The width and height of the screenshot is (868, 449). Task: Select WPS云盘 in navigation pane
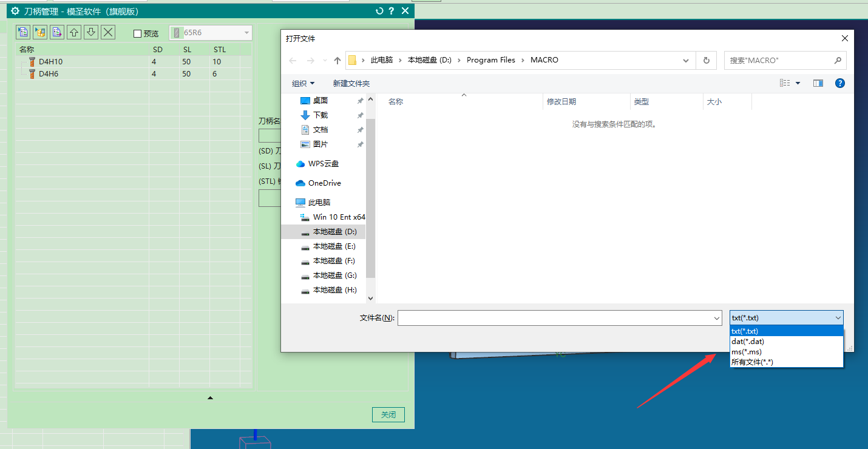coord(324,164)
